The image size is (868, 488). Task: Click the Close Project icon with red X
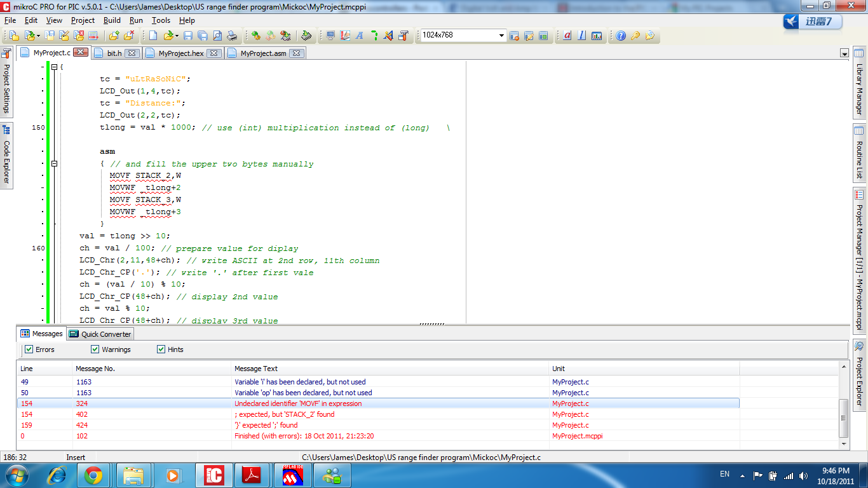79,36
